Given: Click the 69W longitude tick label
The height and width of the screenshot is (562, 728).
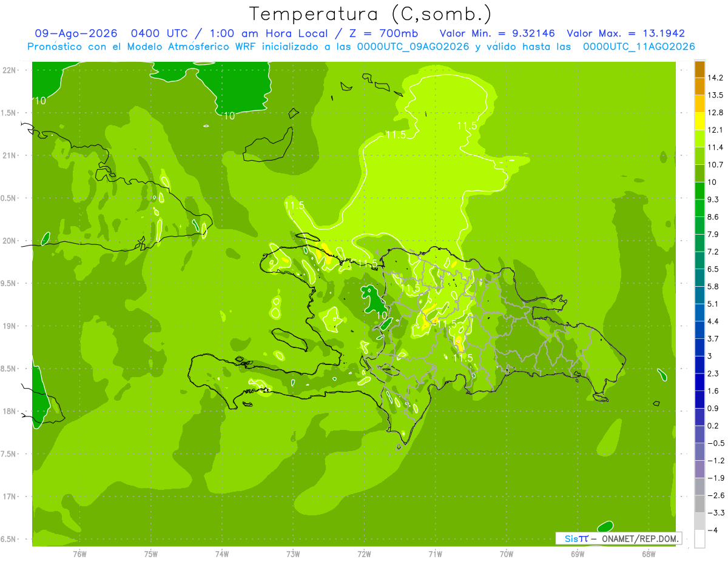Looking at the screenshot, I should (578, 554).
